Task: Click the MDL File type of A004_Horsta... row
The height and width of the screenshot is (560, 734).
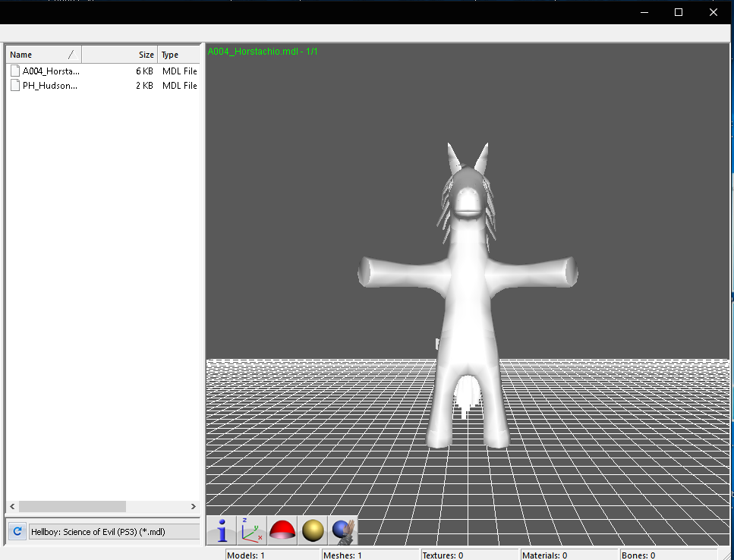Action: [180, 71]
